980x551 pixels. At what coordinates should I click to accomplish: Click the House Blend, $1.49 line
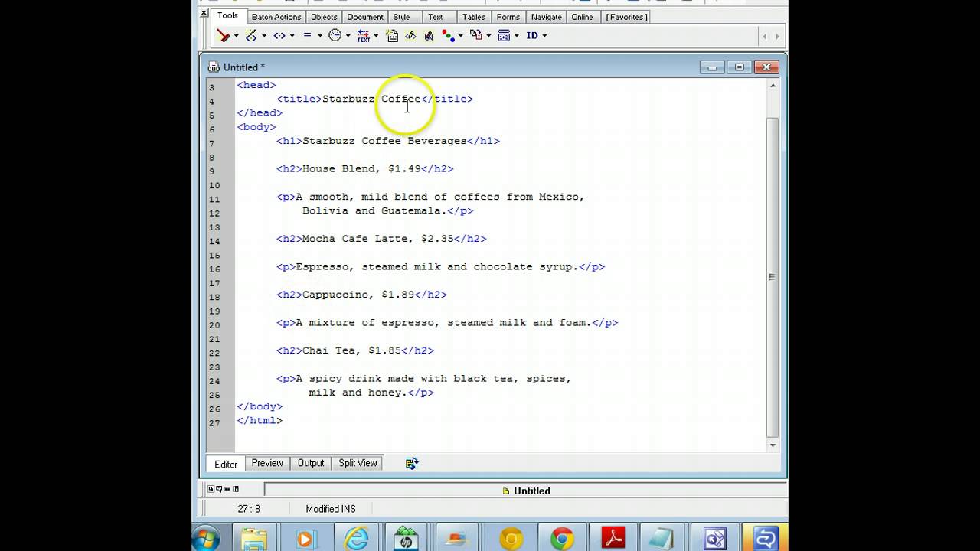tap(365, 169)
